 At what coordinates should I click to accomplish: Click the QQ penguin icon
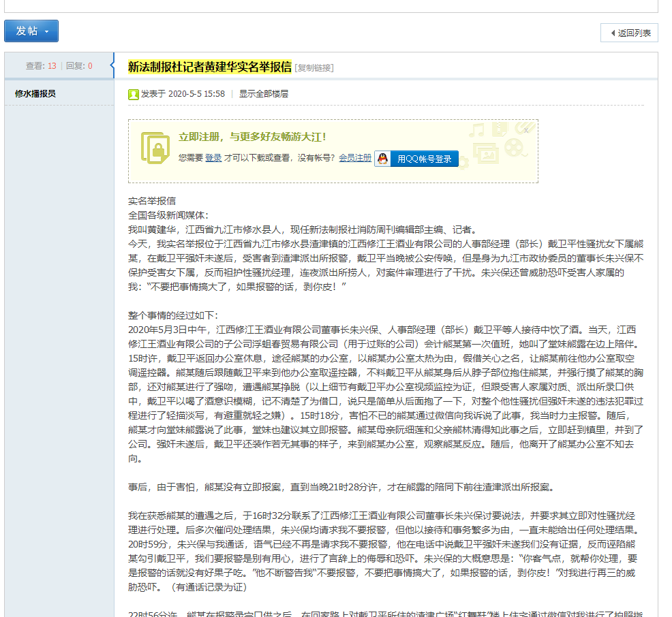click(x=382, y=159)
